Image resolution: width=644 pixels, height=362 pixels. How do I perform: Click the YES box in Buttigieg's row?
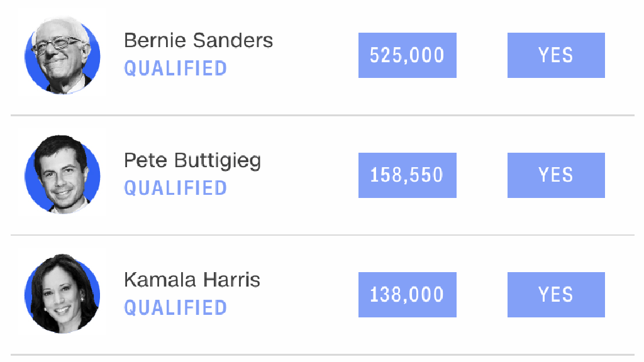point(556,175)
